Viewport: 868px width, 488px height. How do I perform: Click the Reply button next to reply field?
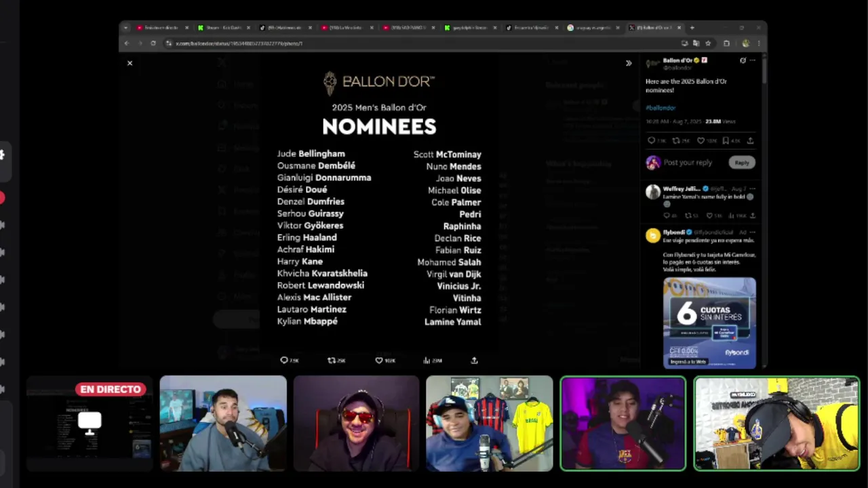tap(742, 163)
